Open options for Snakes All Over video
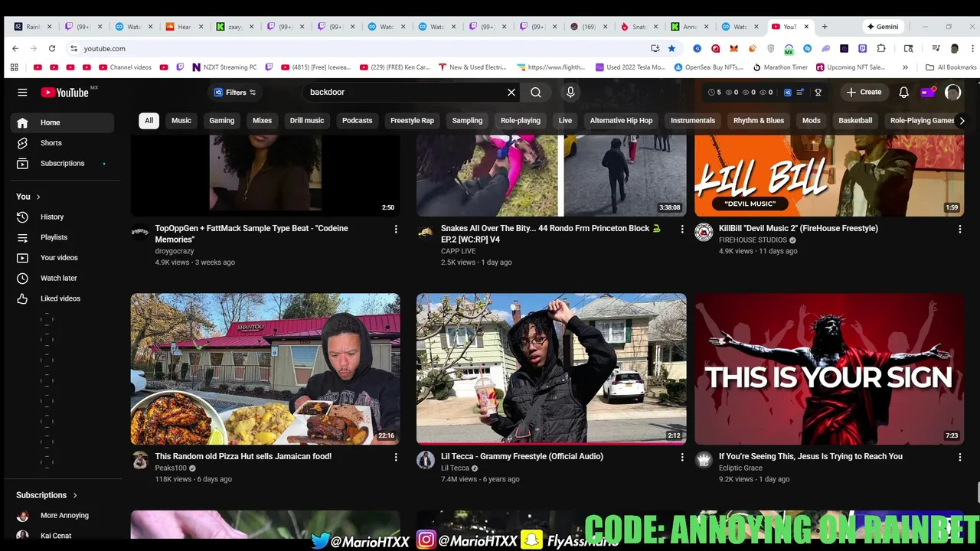Image resolution: width=980 pixels, height=551 pixels. tap(682, 229)
